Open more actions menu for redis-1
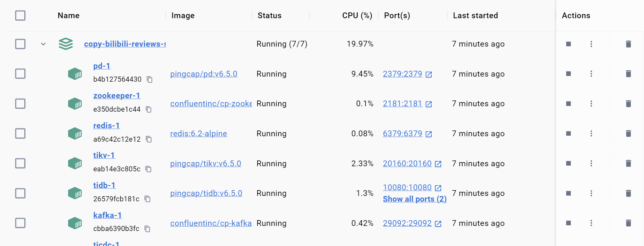644x246 pixels. pyautogui.click(x=591, y=133)
